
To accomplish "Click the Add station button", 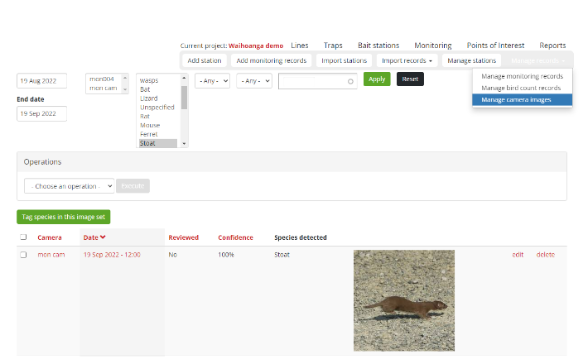I will pyautogui.click(x=205, y=60).
